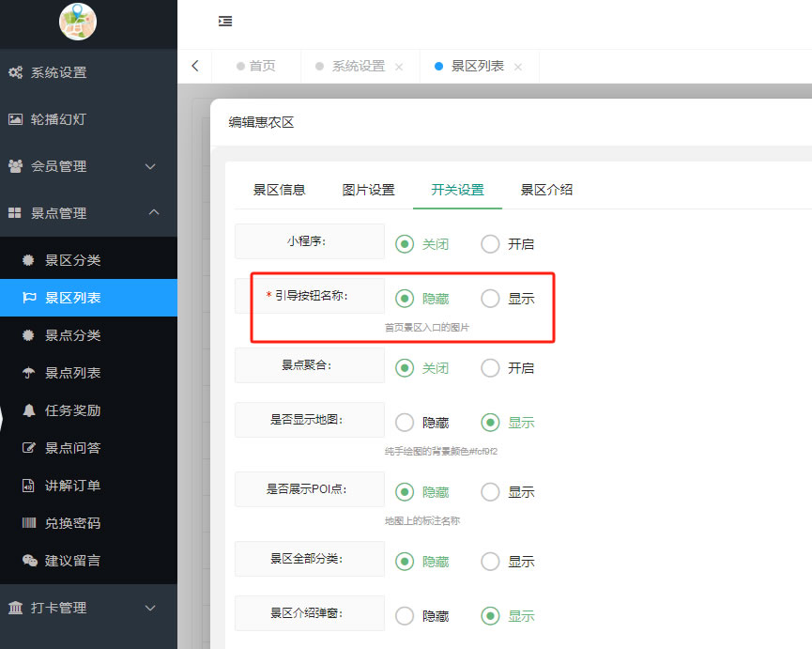
Task: Click the 景区分类 gear icon
Action: pos(28,260)
